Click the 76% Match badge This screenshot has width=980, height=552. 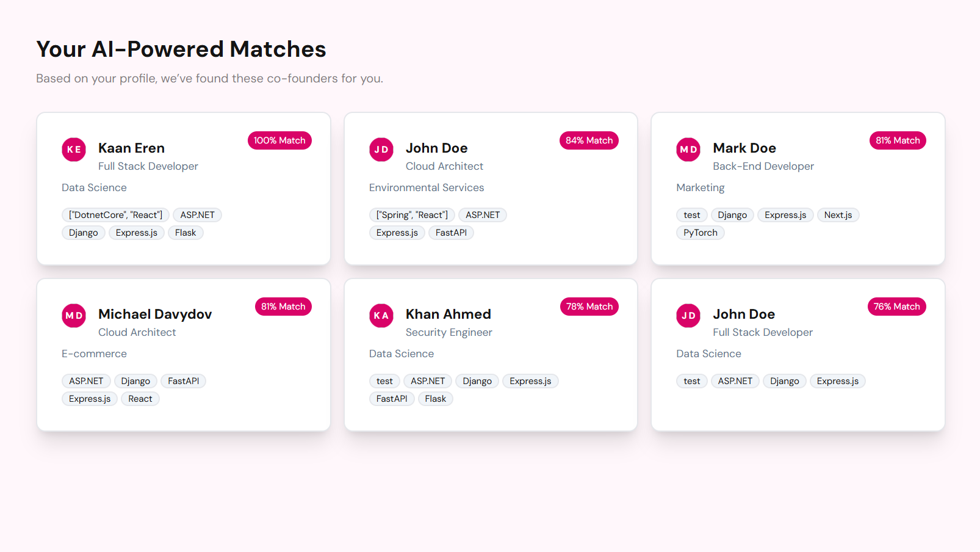tap(896, 307)
